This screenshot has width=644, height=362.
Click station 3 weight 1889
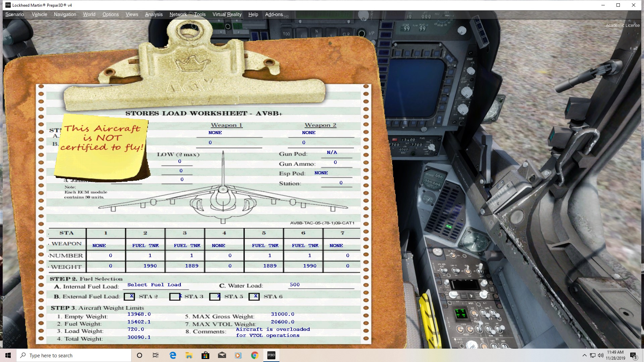pyautogui.click(x=192, y=266)
